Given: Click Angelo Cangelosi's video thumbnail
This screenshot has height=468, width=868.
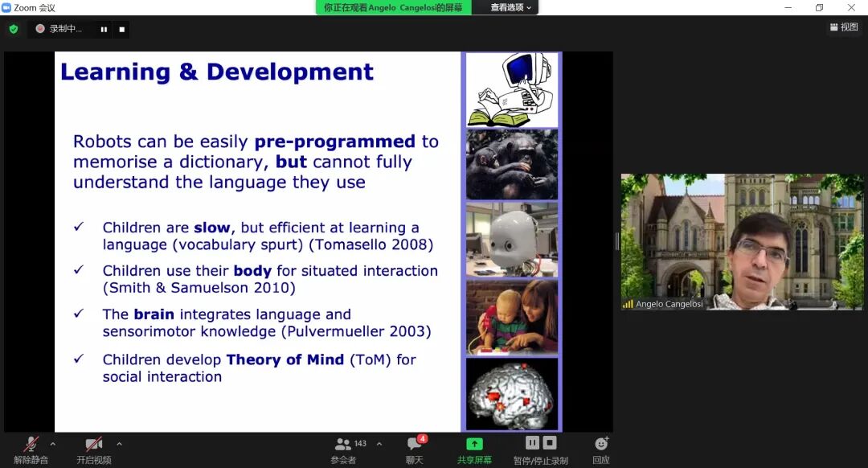Looking at the screenshot, I should pyautogui.click(x=742, y=241).
